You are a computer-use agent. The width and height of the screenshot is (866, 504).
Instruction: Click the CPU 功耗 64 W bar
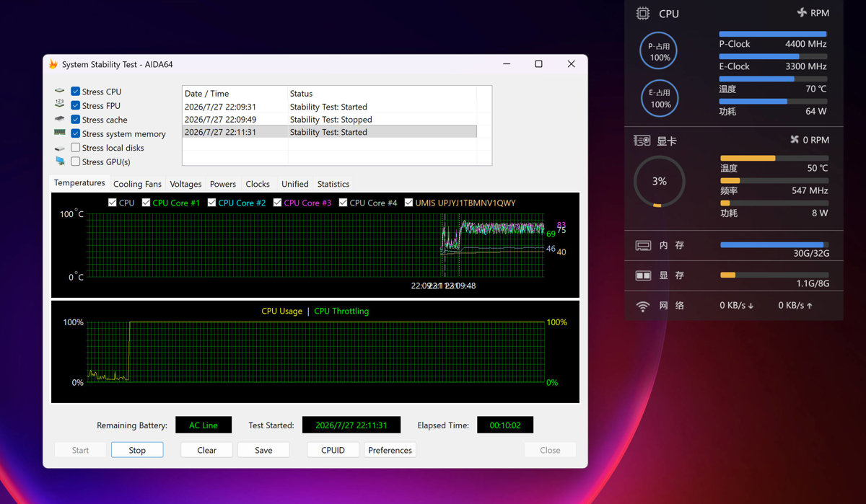pyautogui.click(x=773, y=101)
